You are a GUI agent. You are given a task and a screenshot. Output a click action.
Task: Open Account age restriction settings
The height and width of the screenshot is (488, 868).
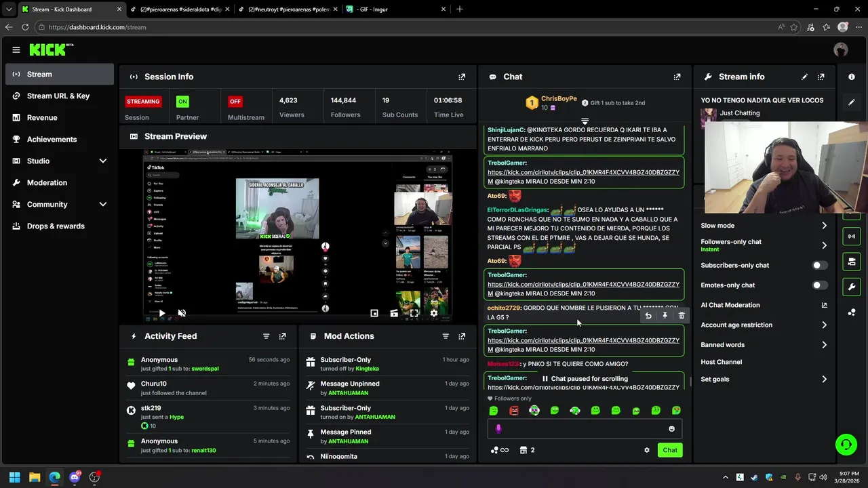pyautogui.click(x=764, y=325)
